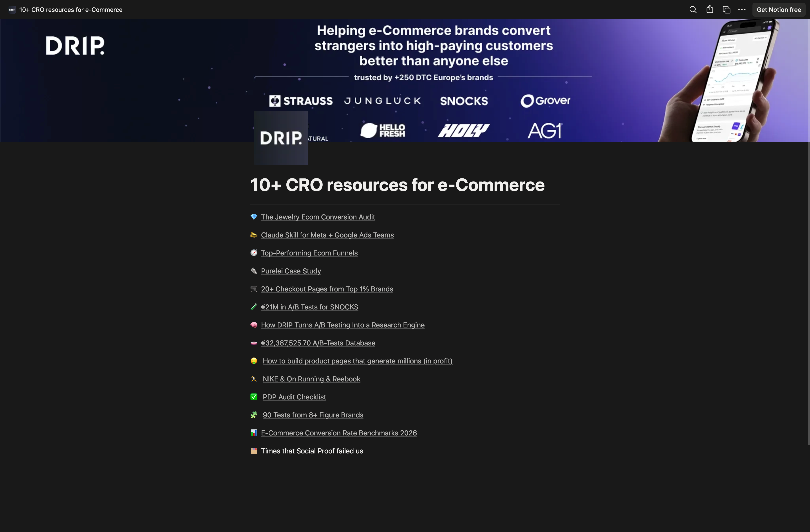The height and width of the screenshot is (532, 810).
Task: Open How DRIP Turns A/B Testing link
Action: coord(342,325)
